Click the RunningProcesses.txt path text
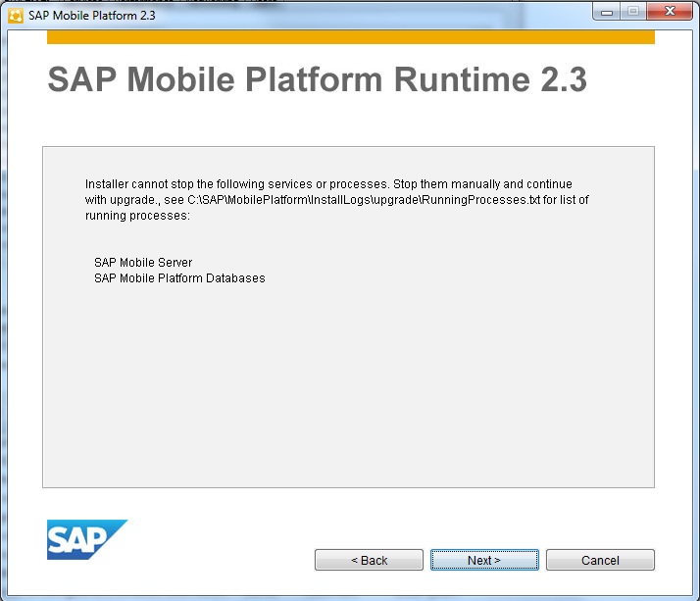This screenshot has width=700, height=601. click(x=364, y=200)
